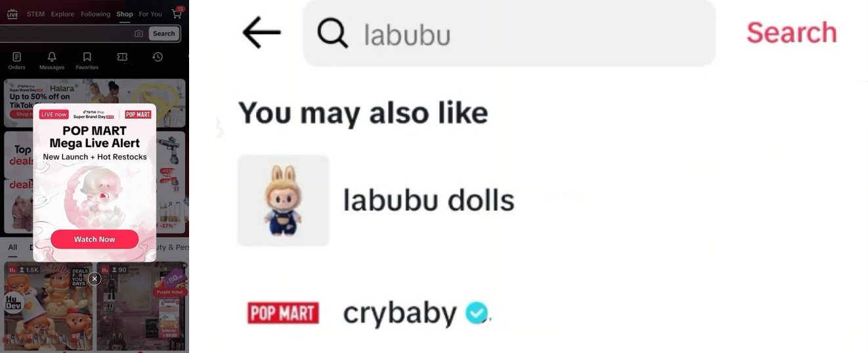Go to the Following tab
Image resolution: width=868 pixels, height=353 pixels.
[95, 14]
